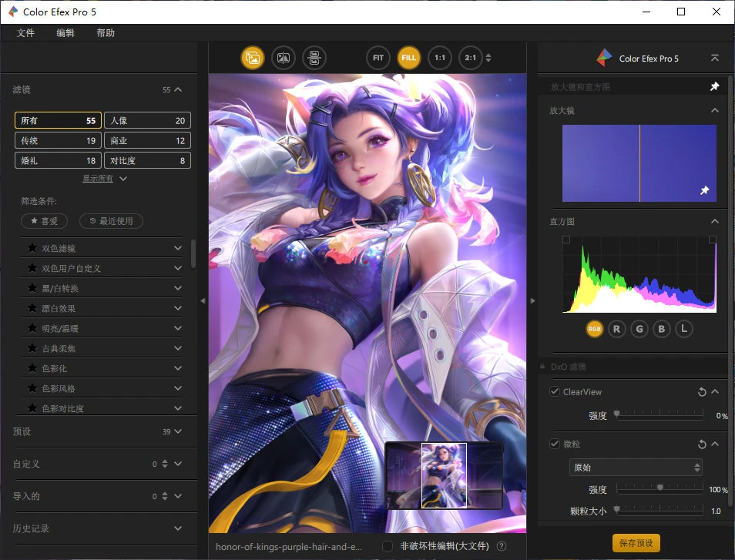The width and height of the screenshot is (735, 560).
Task: Switch to side-by-side split preview mode
Action: [x=284, y=57]
